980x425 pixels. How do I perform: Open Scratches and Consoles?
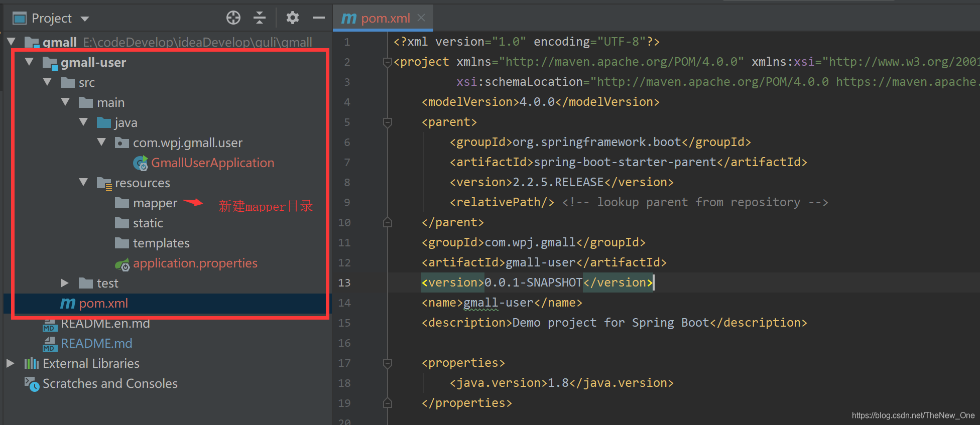coord(110,384)
